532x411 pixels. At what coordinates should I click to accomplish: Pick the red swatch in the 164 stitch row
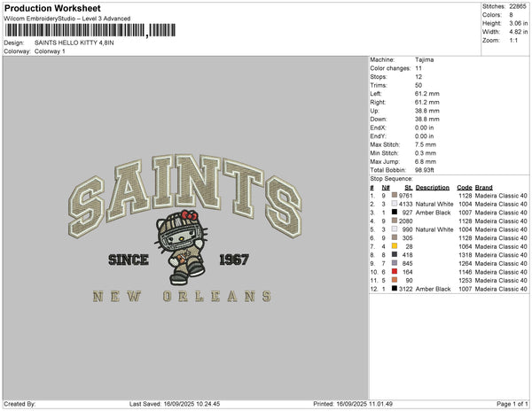click(395, 271)
